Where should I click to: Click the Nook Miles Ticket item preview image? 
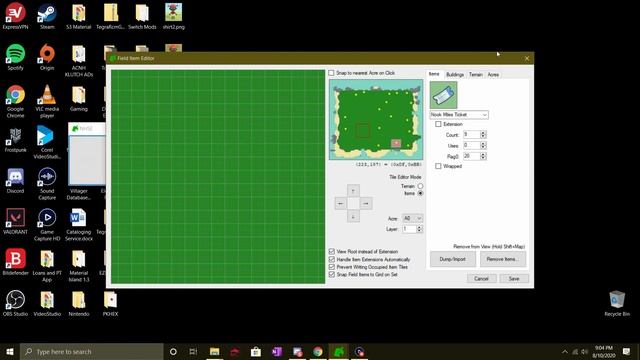click(443, 95)
